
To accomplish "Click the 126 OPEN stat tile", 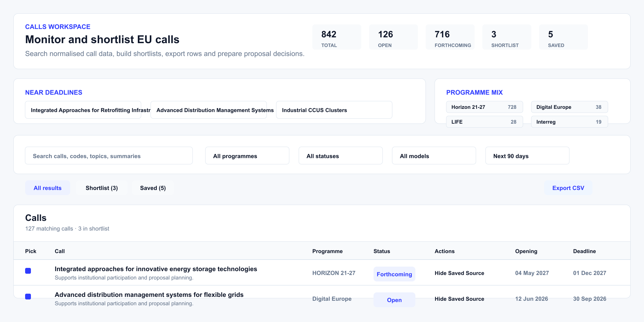I will pos(393,37).
